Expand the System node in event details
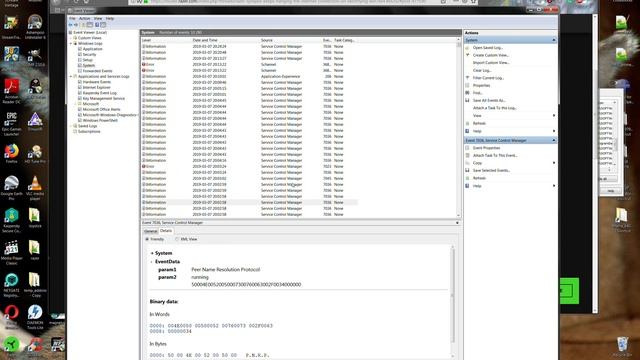 tap(152, 253)
